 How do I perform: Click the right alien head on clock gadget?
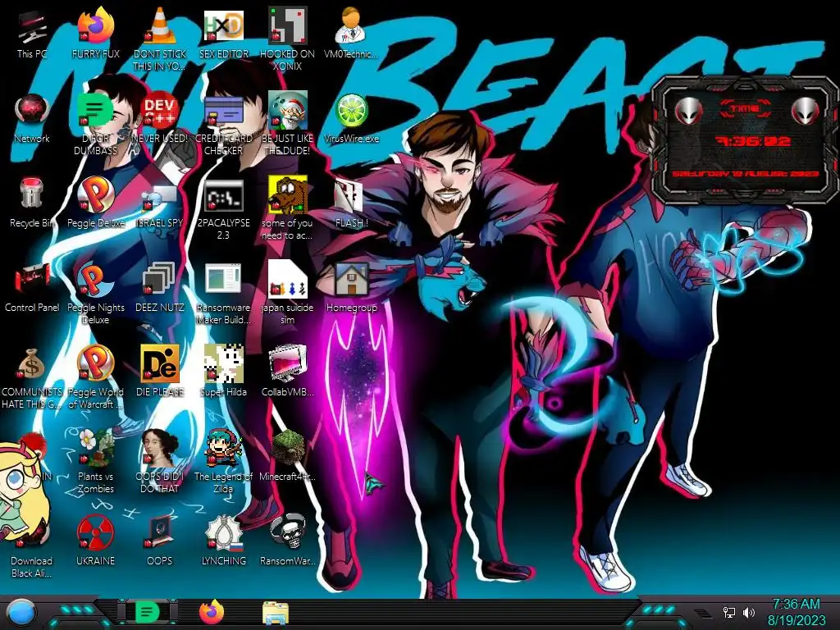(x=806, y=111)
